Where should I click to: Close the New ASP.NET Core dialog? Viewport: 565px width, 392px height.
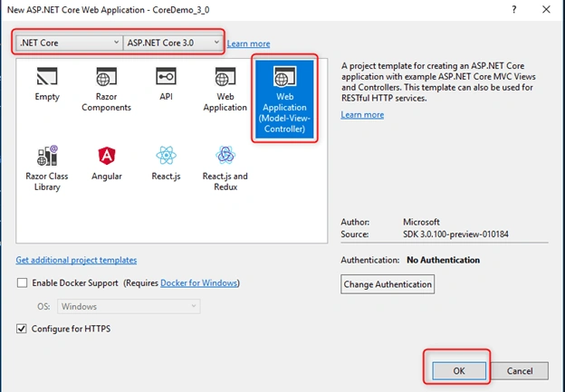546,10
